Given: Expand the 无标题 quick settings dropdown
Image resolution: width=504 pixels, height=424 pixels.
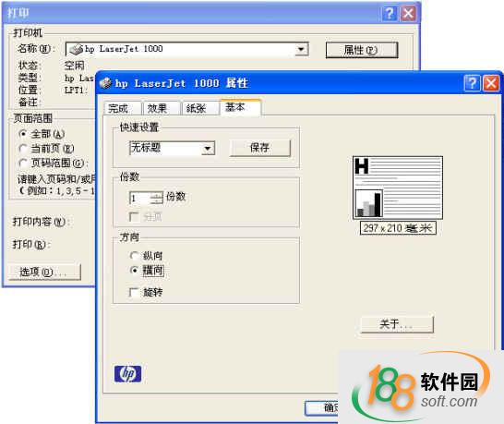Looking at the screenshot, I should tap(208, 149).
